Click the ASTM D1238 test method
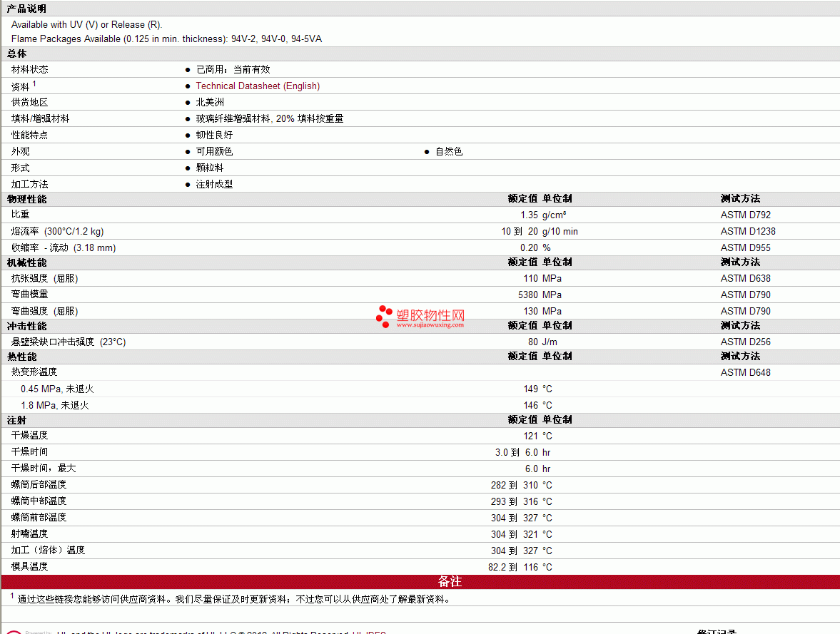This screenshot has width=840, height=634. coord(748,231)
